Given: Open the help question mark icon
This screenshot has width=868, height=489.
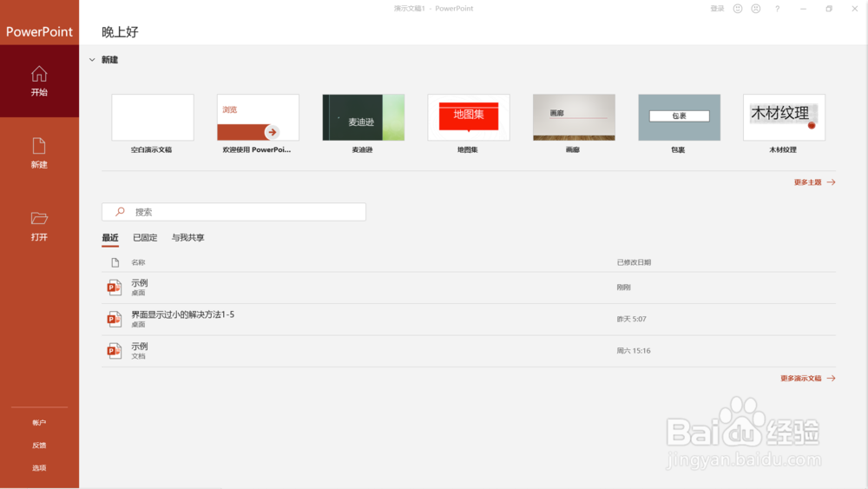Looking at the screenshot, I should pos(777,9).
